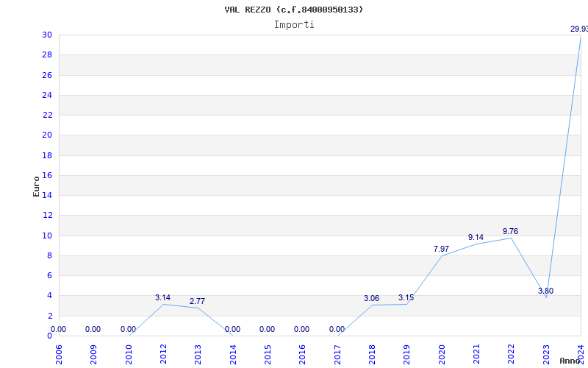The height and width of the screenshot is (368, 588).
Task: Click the Euro y-axis label
Action: [36, 187]
